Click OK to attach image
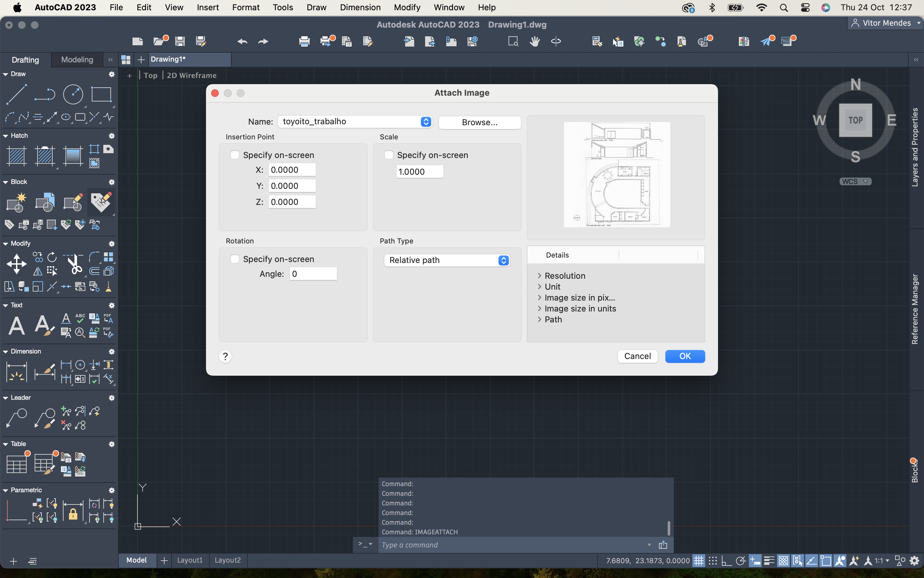This screenshot has width=924, height=578. pyautogui.click(x=685, y=356)
